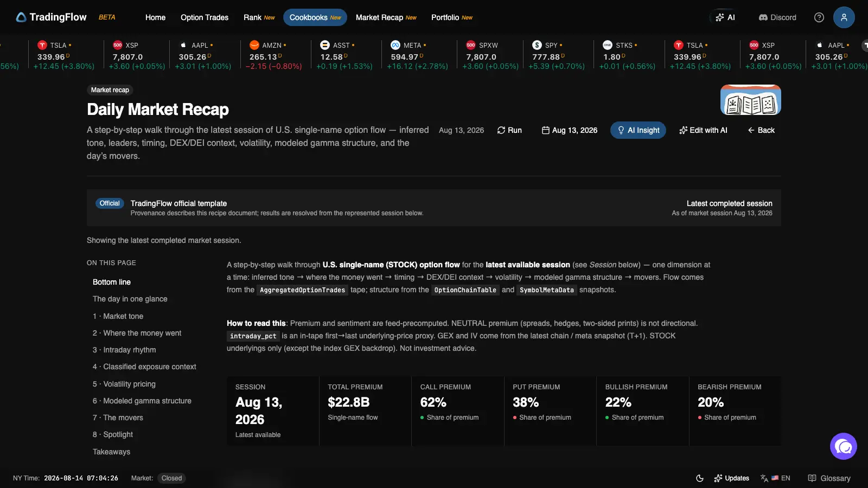The width and height of the screenshot is (868, 488).
Task: Jump to Takeaways section
Action: 112,452
